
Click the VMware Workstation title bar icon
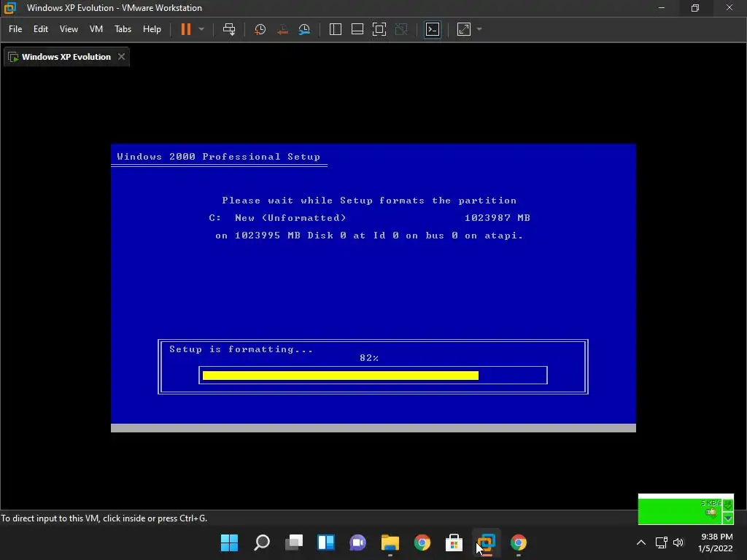10,7
